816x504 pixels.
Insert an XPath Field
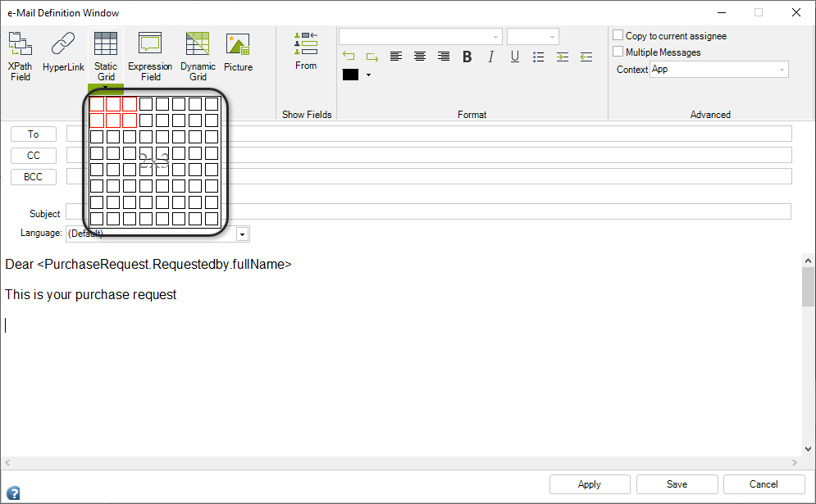(21, 57)
